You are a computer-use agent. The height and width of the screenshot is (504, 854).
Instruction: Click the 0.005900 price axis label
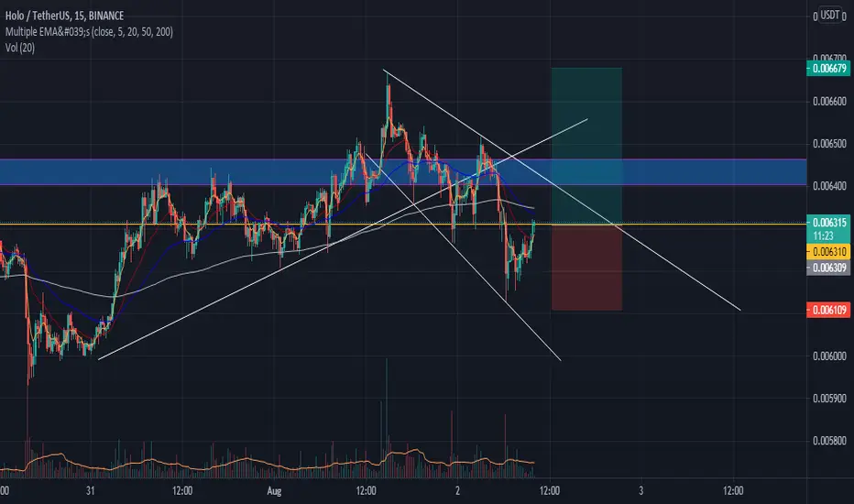tap(829, 399)
